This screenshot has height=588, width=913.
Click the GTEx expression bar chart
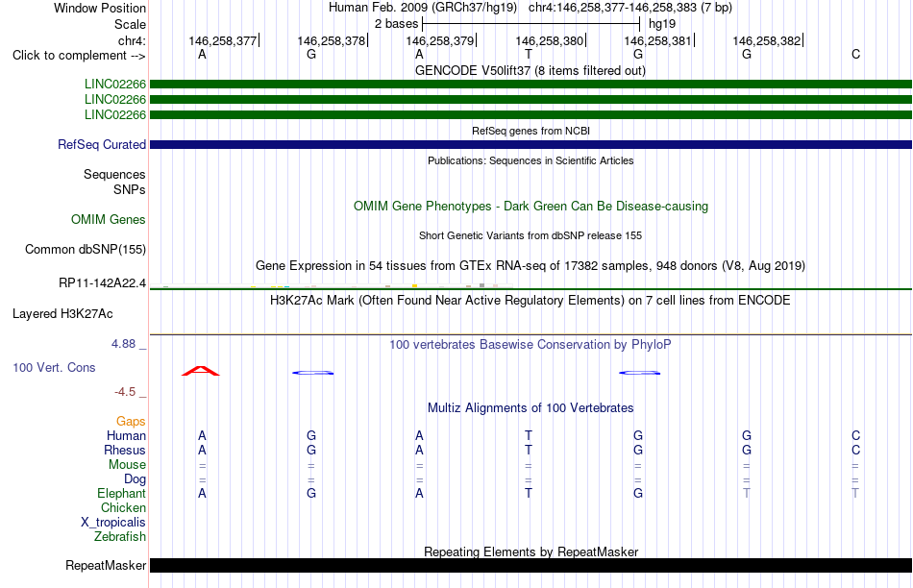(332, 286)
